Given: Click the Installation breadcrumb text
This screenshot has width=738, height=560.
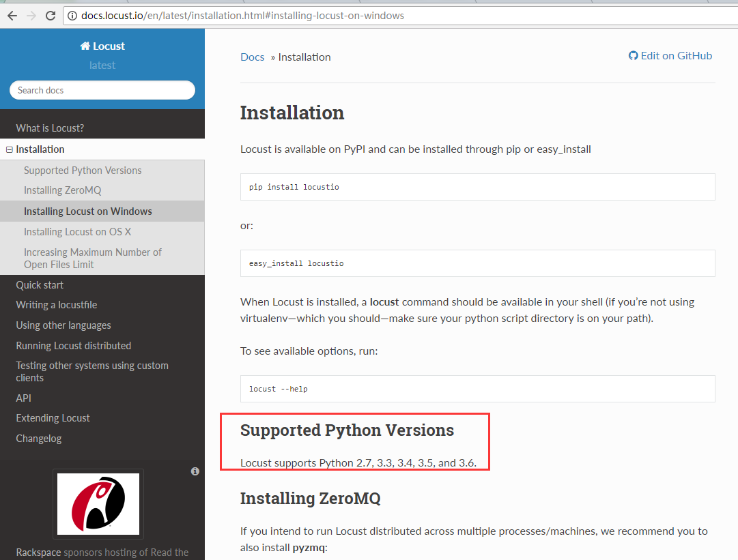Looking at the screenshot, I should (x=304, y=57).
